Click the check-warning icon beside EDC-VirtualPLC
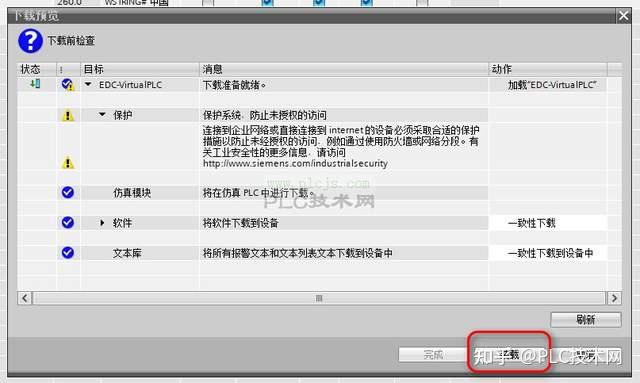The image size is (640, 383). tap(68, 85)
